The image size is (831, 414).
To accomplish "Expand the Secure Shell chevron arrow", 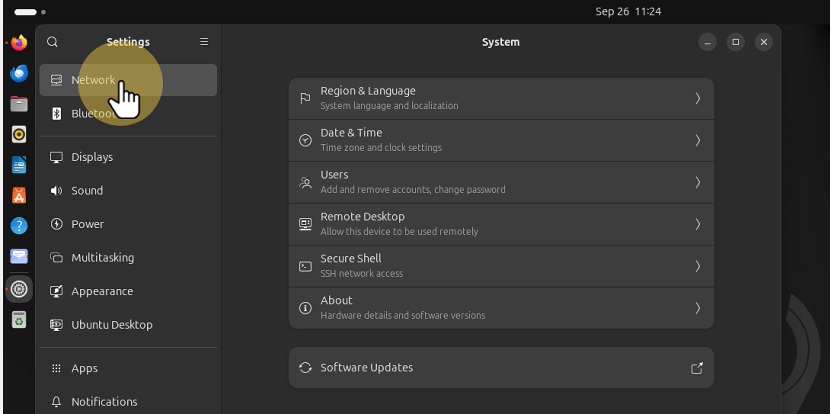I will click(697, 266).
